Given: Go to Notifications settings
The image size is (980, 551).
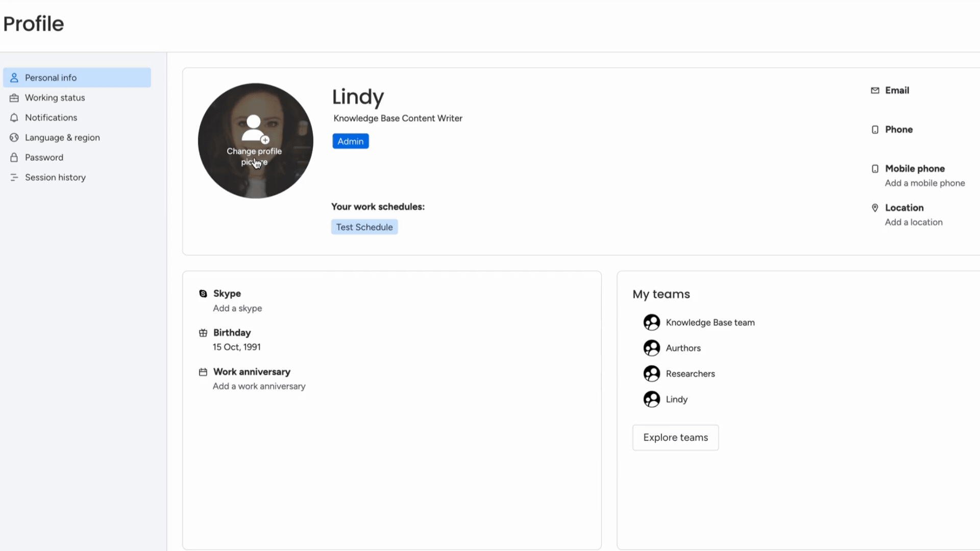Looking at the screenshot, I should point(51,117).
